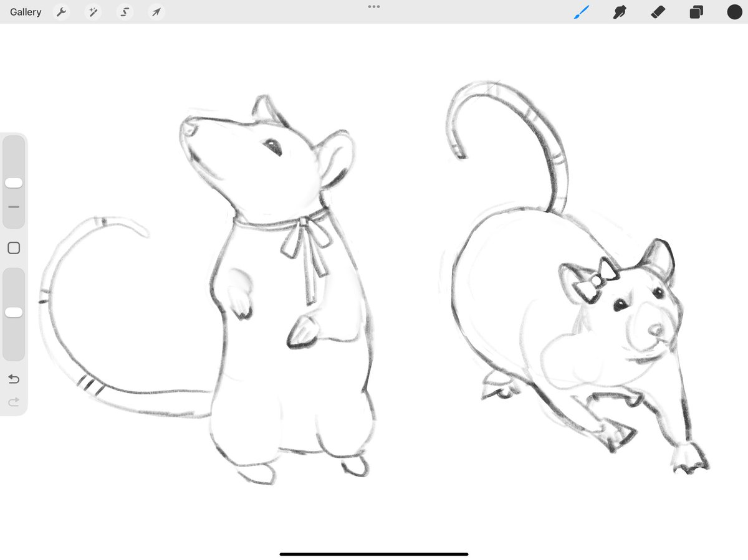Open the Layers panel
The height and width of the screenshot is (560, 748).
[x=696, y=12]
